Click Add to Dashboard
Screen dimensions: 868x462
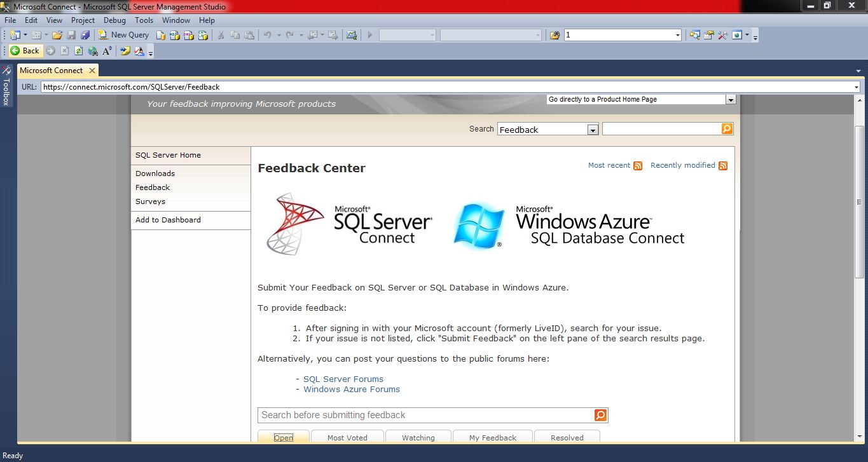(168, 220)
